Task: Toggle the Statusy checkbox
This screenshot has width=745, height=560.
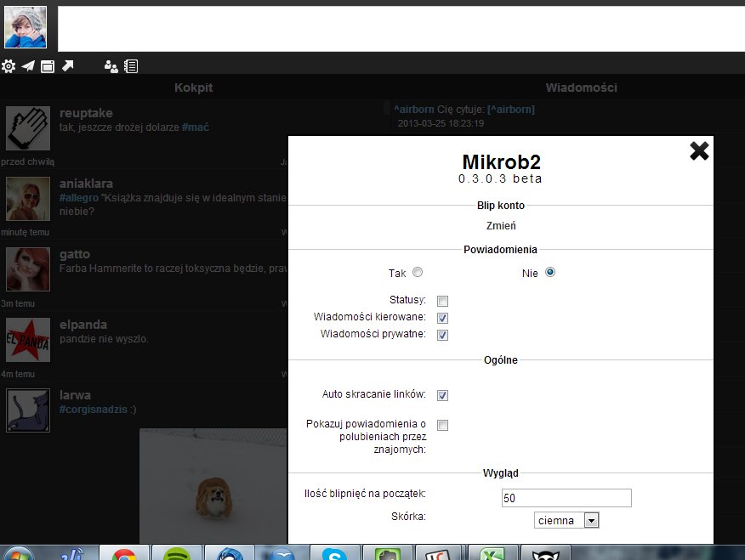Action: coord(442,301)
